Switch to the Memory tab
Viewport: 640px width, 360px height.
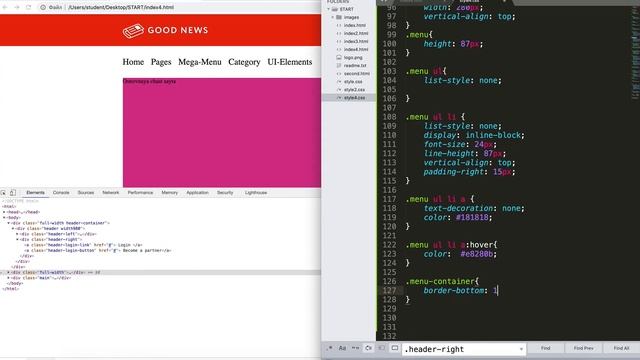pyautogui.click(x=169, y=193)
